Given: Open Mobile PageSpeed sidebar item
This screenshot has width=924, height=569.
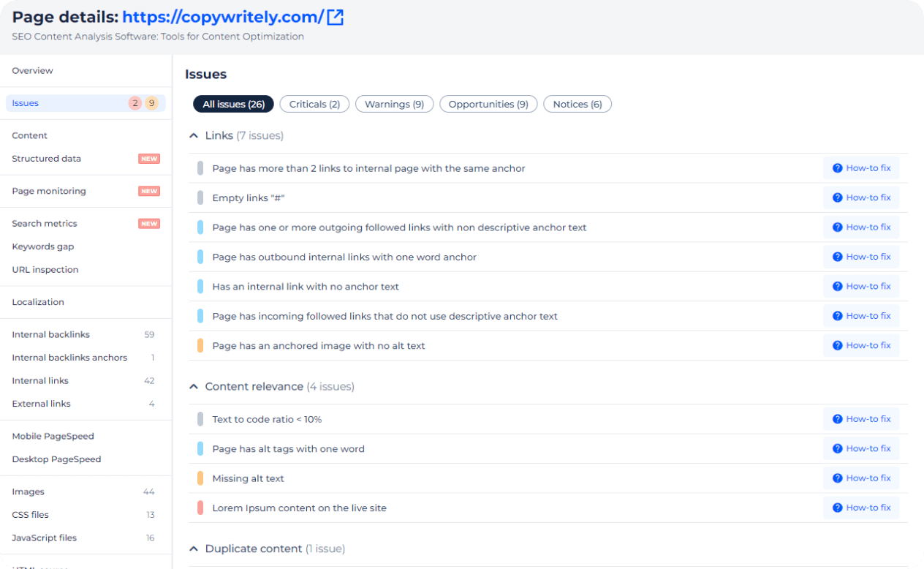Looking at the screenshot, I should (53, 437).
